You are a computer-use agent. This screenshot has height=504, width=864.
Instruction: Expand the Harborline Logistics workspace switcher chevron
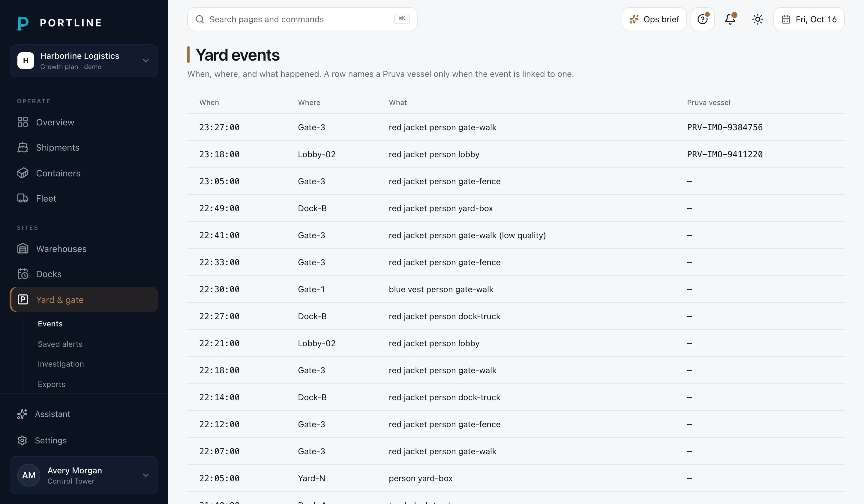coord(146,61)
